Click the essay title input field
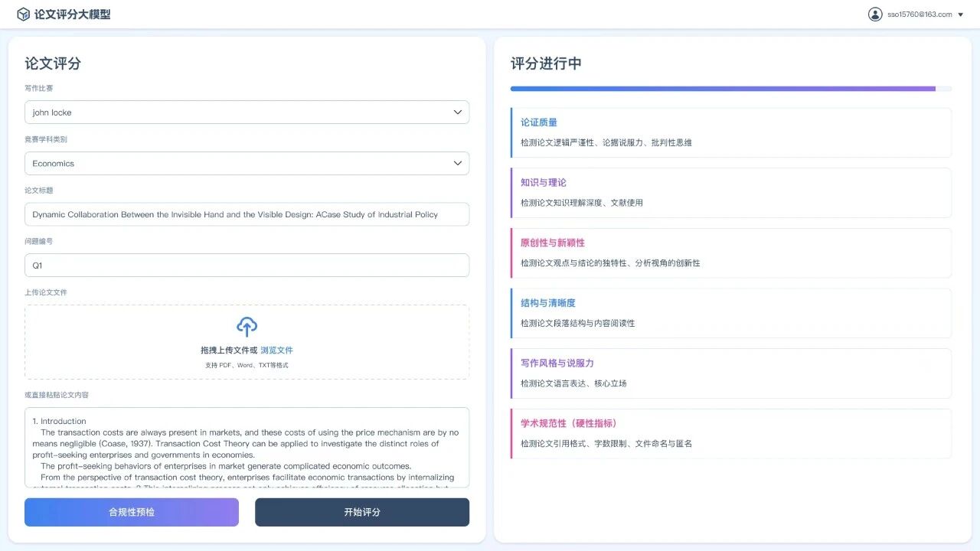This screenshot has width=980, height=551. (247, 214)
